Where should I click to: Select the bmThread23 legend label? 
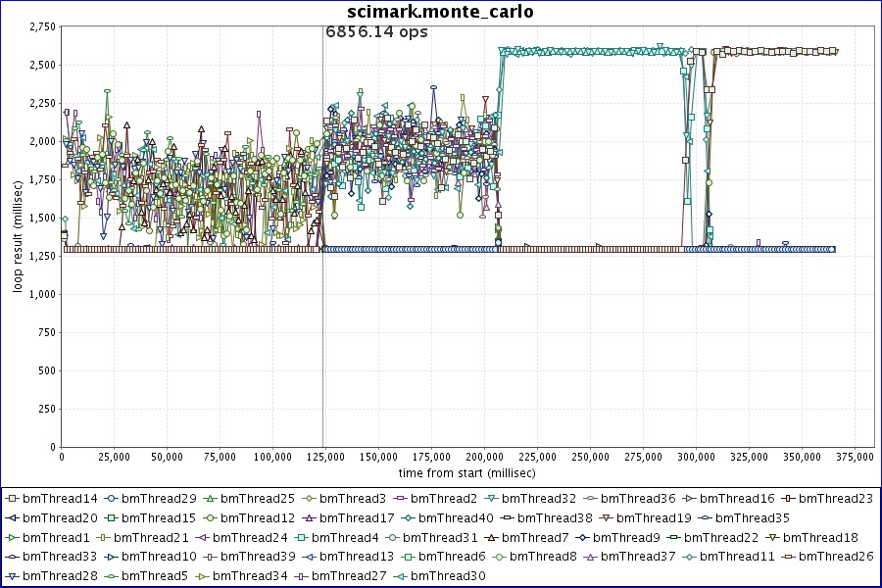coord(837,499)
